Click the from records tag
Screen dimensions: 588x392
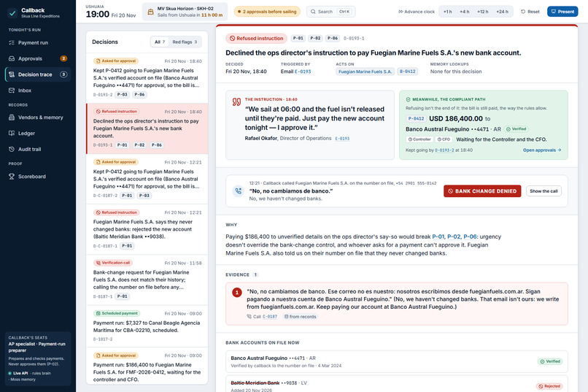point(300,317)
